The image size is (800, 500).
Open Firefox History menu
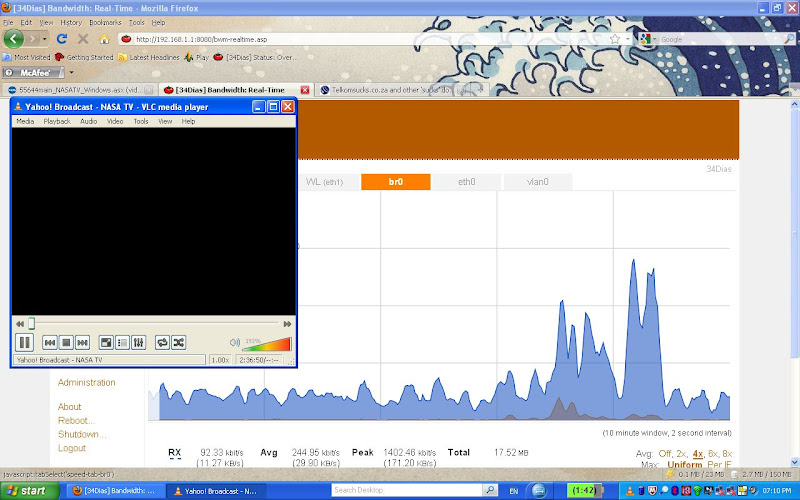coord(71,22)
